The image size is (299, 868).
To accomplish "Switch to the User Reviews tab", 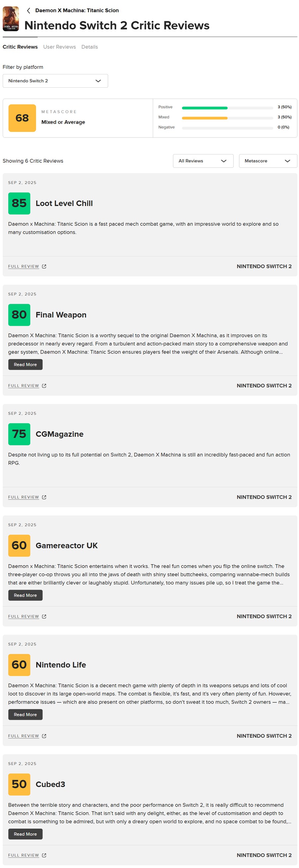I will tap(59, 47).
